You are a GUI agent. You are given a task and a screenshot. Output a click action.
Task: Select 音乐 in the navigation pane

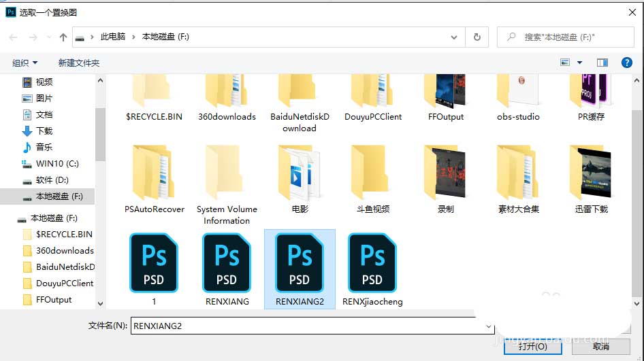(x=44, y=147)
